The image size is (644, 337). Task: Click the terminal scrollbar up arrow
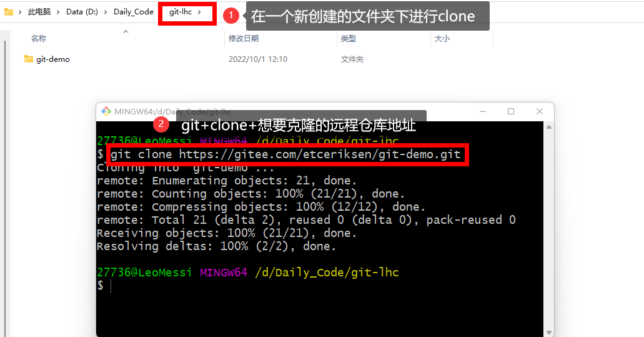point(548,127)
